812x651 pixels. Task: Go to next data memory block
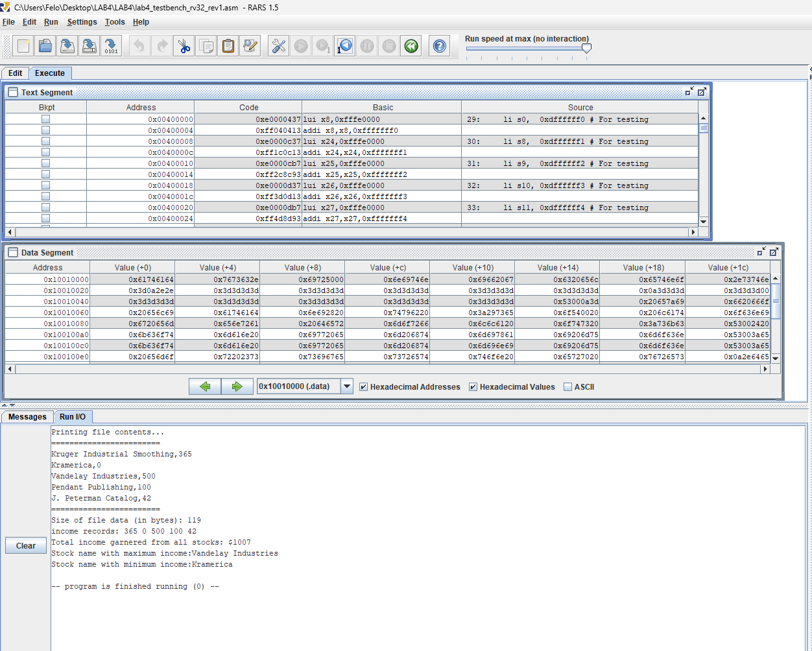tap(237, 386)
